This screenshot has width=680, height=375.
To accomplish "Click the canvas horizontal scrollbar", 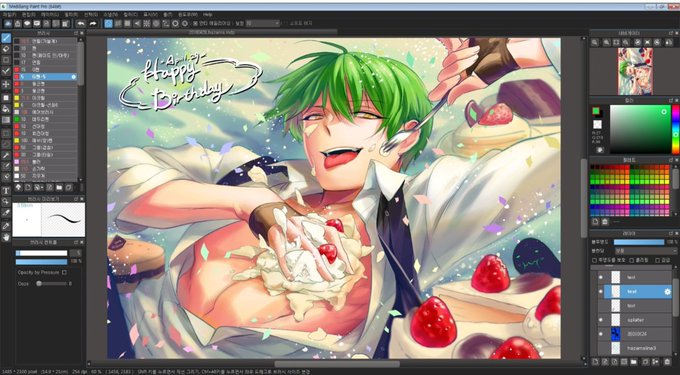I will 337,364.
